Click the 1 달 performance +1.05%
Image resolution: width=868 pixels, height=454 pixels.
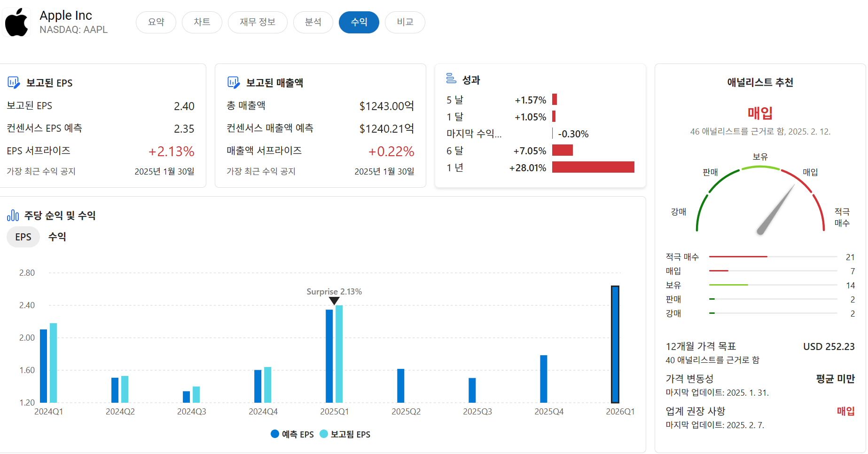530,117
